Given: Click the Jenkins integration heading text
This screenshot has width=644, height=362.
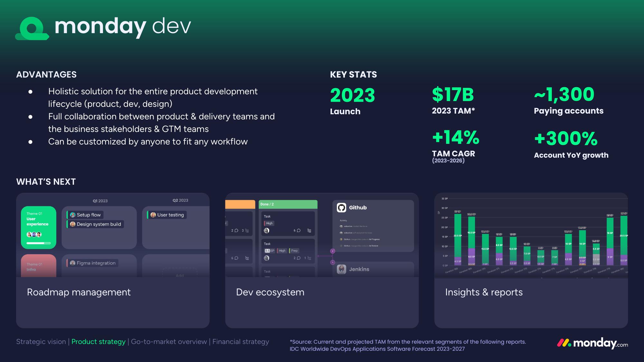Looking at the screenshot, I should click(359, 269).
